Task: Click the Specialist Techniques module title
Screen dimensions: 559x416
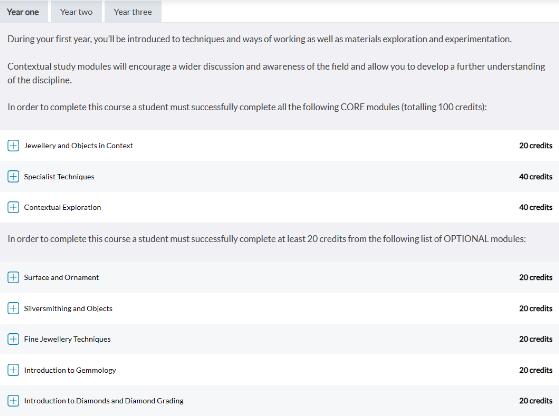Action: coord(59,176)
